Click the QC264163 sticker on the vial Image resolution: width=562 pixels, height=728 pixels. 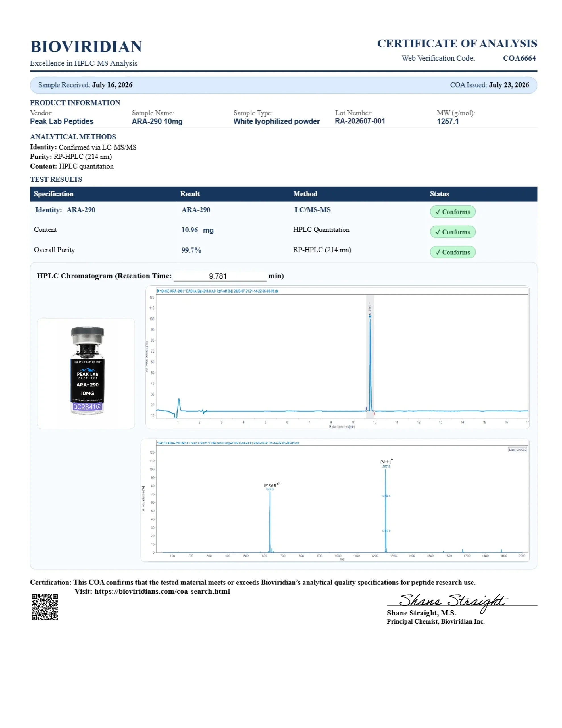pyautogui.click(x=87, y=407)
